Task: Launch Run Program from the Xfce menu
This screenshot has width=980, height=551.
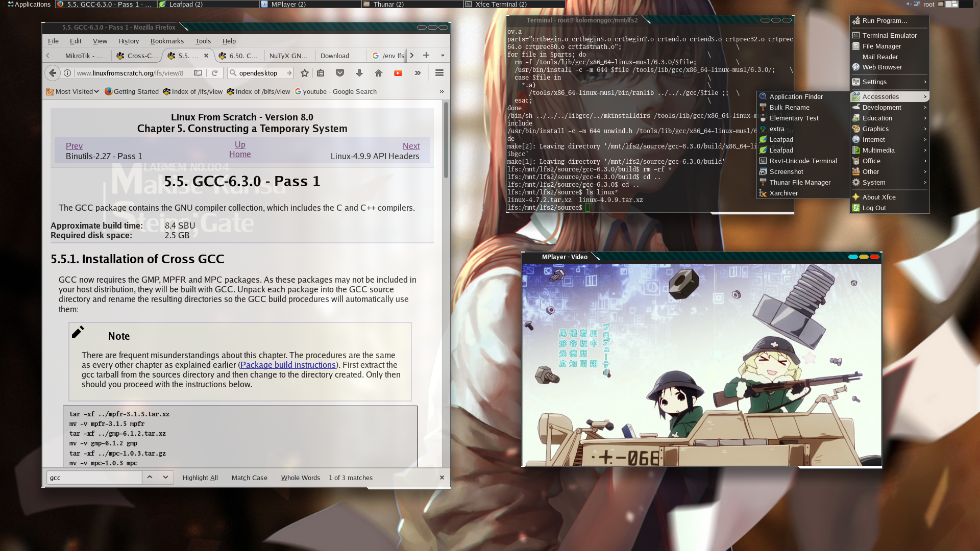Action: (889, 20)
